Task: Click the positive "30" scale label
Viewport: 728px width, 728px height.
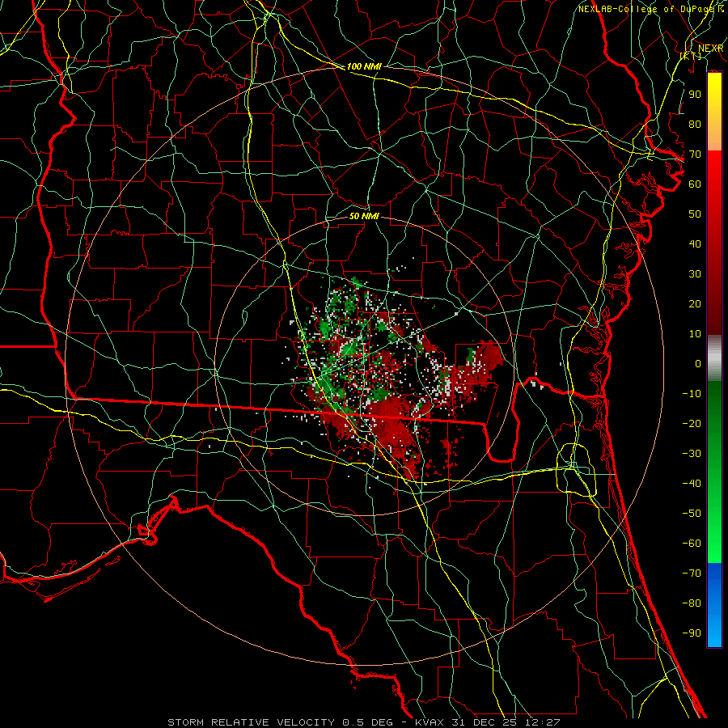Action: coord(695,274)
